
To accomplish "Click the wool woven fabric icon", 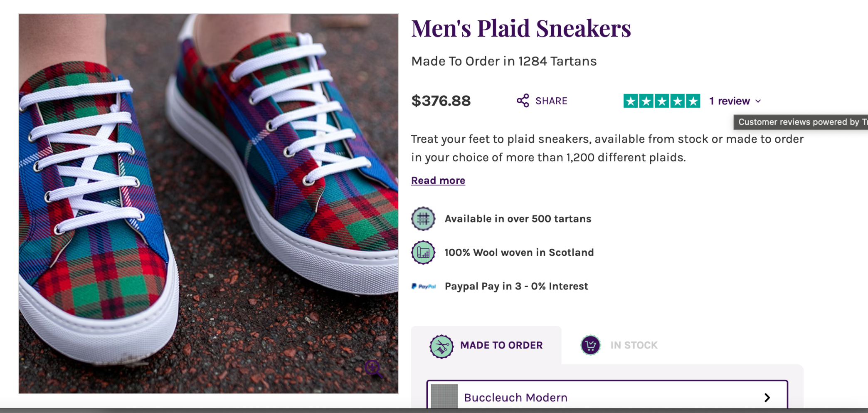I will pos(423,252).
